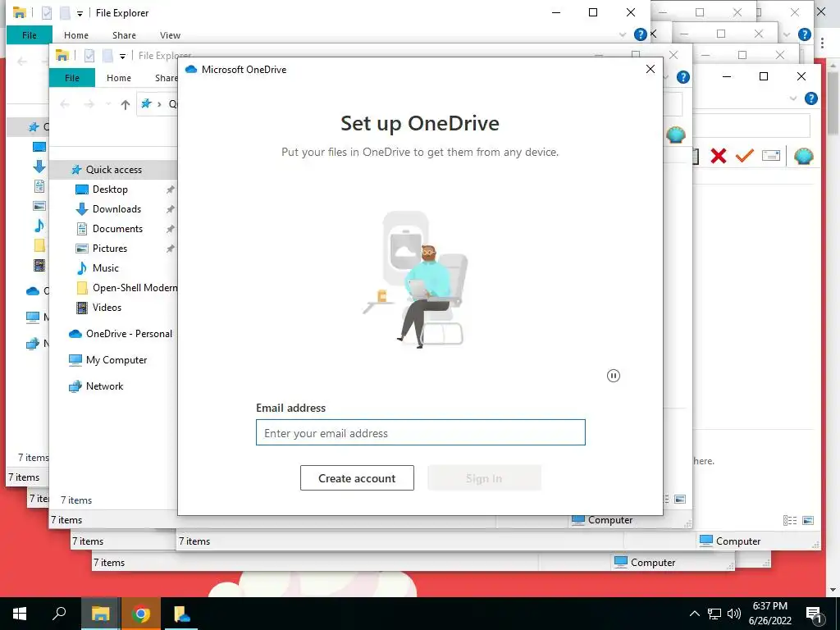Viewport: 840px width, 630px height.
Task: Click OneDrive folder icon on the taskbar
Action: [181, 614]
